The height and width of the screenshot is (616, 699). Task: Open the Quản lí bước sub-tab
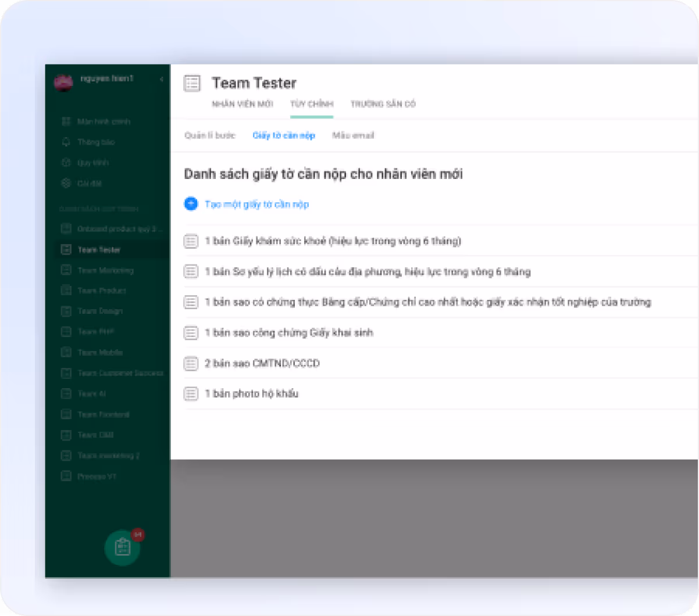210,135
